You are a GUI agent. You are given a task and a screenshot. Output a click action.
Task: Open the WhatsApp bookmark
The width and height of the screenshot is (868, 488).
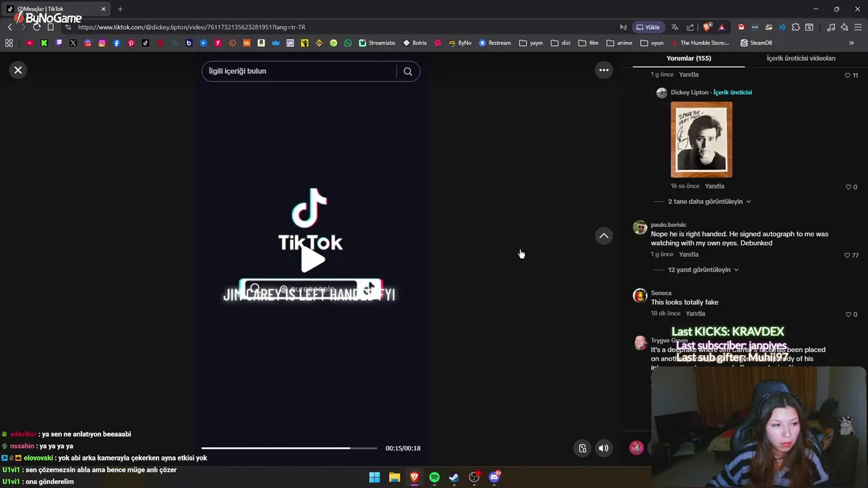(348, 43)
